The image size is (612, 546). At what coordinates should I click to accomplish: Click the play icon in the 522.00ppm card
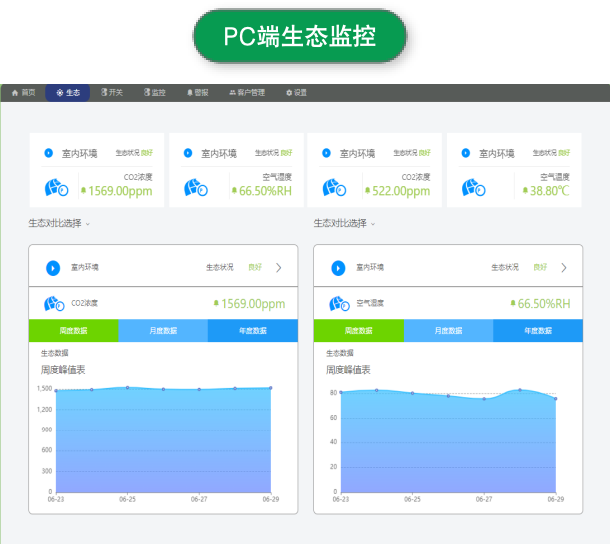click(326, 153)
